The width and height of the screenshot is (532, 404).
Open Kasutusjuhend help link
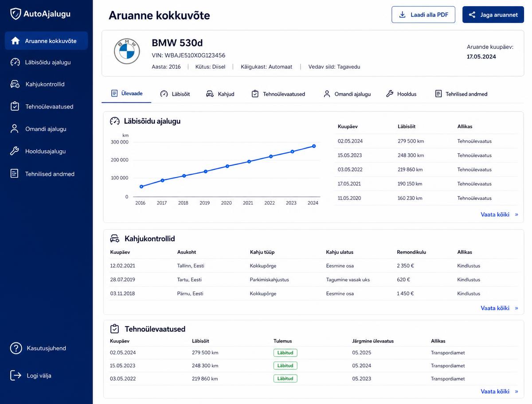pyautogui.click(x=38, y=348)
